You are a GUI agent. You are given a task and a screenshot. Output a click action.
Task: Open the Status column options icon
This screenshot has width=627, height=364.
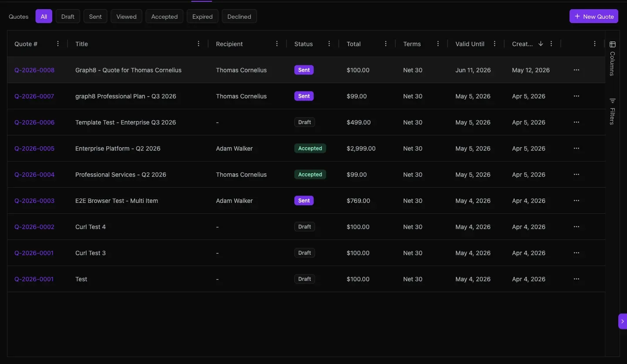329,44
